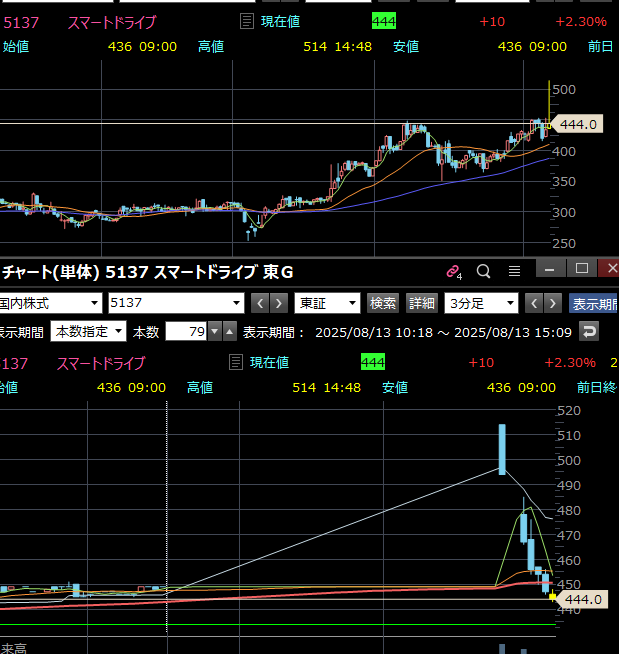Open the 国内株式 product type dropdown
This screenshot has width=619, height=654.
coord(50,303)
